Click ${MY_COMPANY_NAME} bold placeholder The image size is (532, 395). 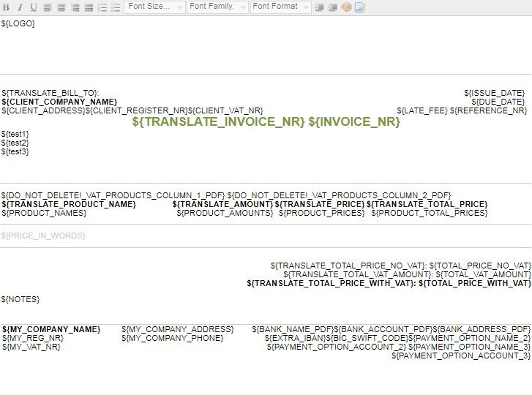[51, 329]
